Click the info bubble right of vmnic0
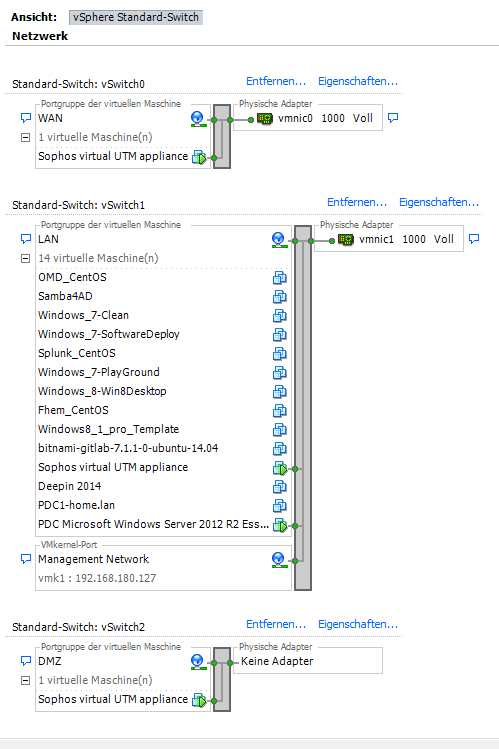Image resolution: width=499 pixels, height=749 pixels. coord(393,118)
